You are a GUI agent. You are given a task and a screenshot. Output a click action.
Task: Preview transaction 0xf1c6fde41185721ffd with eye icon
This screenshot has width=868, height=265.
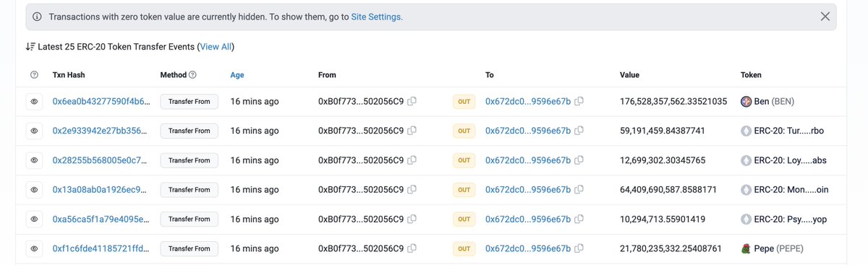(x=34, y=248)
